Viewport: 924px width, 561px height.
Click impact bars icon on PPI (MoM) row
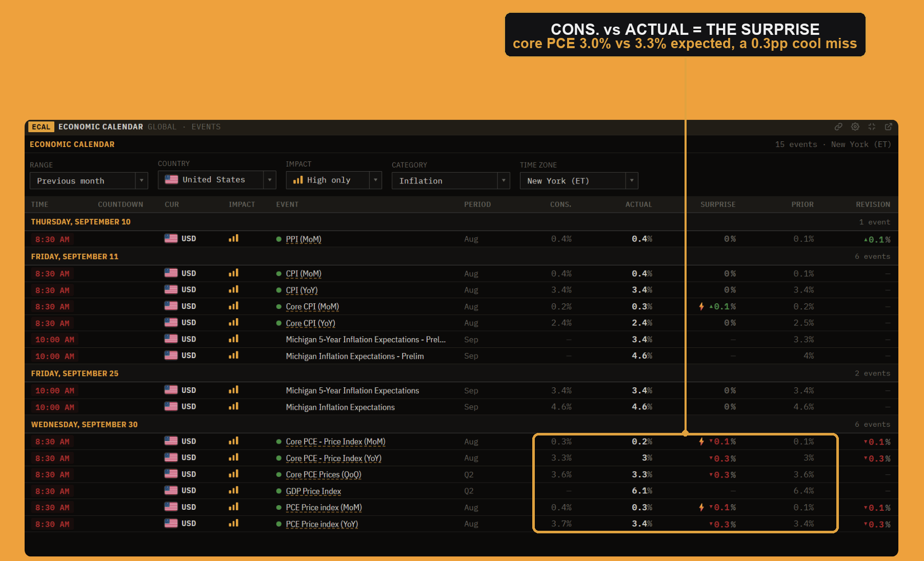[234, 238]
